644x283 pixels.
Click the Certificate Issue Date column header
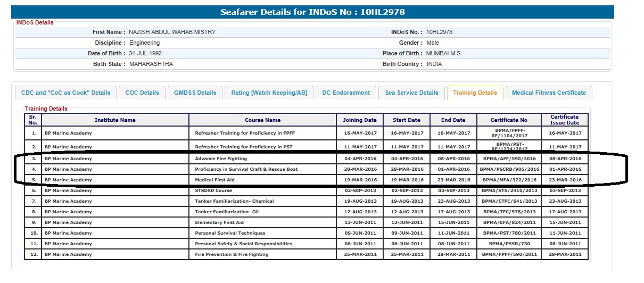click(x=564, y=120)
